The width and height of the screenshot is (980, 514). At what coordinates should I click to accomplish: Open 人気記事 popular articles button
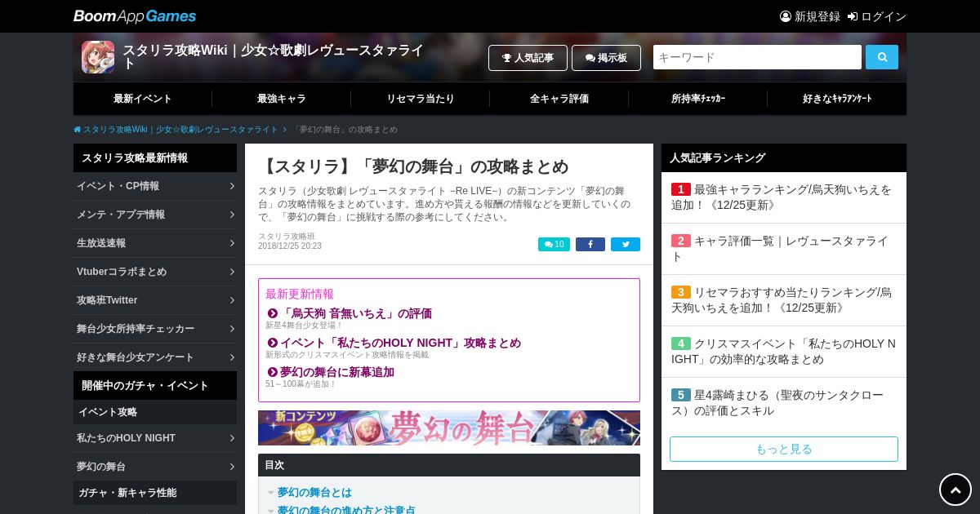(528, 58)
